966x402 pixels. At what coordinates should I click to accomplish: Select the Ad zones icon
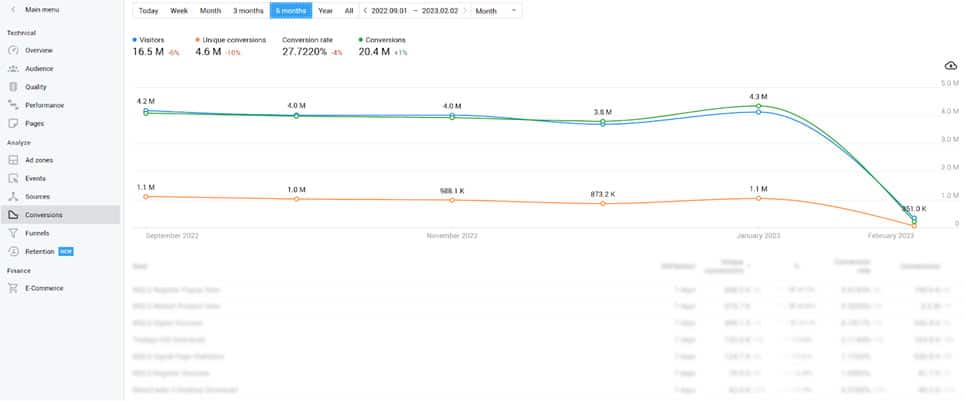pos(13,160)
